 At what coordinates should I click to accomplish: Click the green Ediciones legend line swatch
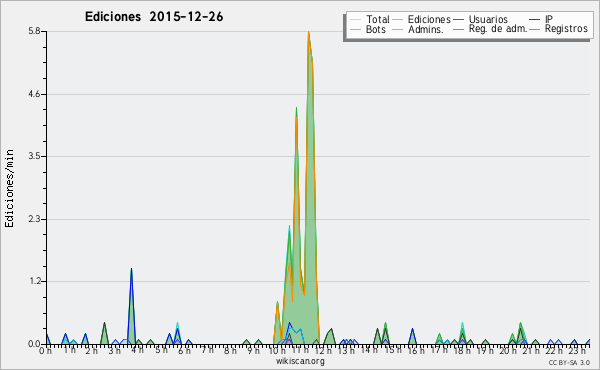(398, 20)
